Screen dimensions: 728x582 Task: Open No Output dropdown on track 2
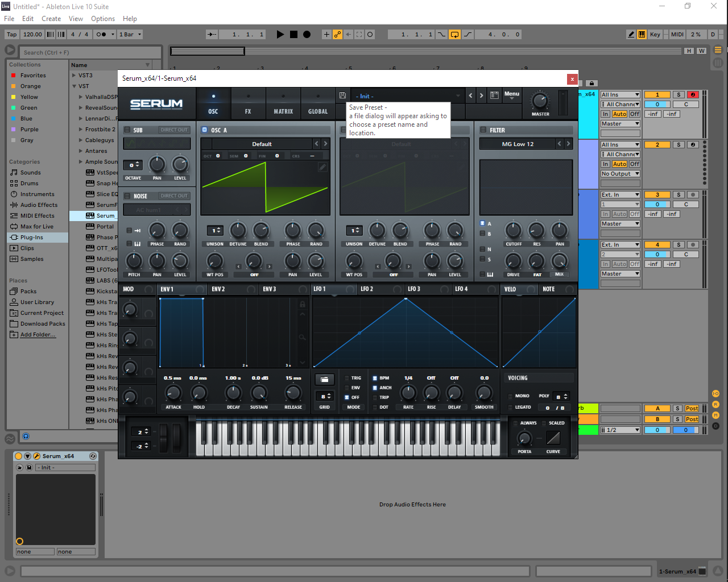[x=621, y=173]
